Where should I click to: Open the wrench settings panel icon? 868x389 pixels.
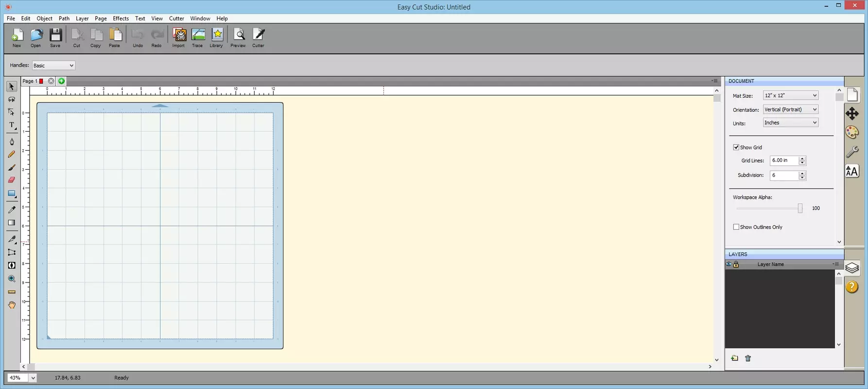click(852, 152)
